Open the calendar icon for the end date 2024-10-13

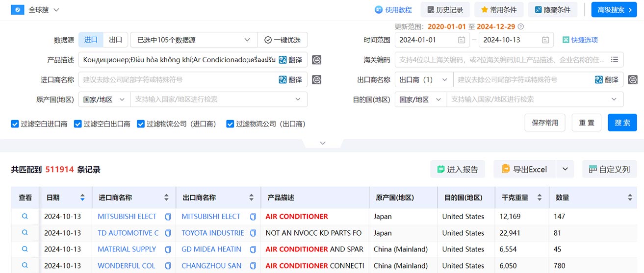tap(545, 40)
